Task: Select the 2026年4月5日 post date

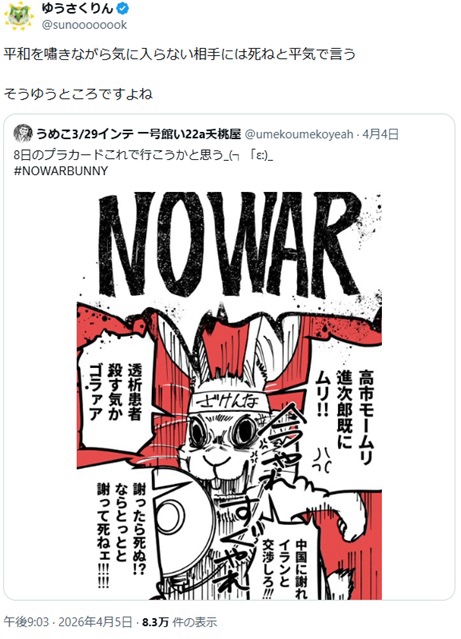Action: point(95,622)
